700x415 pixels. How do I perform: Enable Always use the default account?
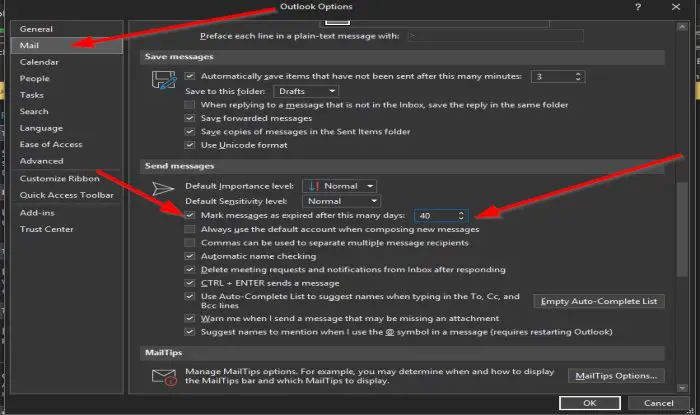(190, 229)
